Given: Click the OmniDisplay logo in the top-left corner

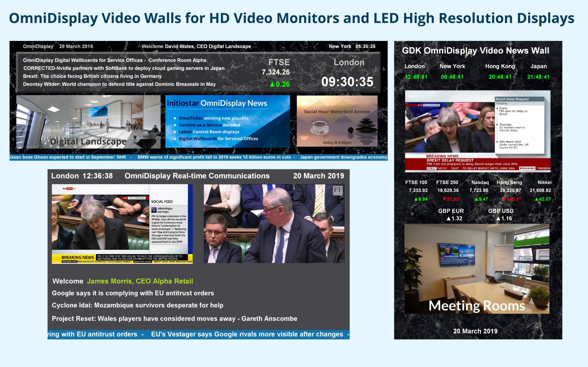Looking at the screenshot, I should tap(38, 46).
